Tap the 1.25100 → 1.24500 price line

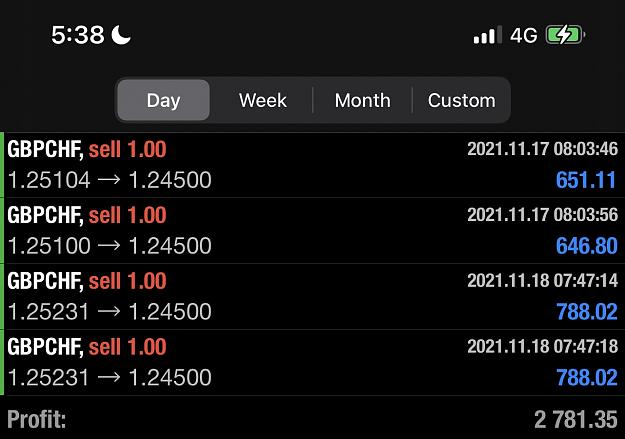point(110,246)
